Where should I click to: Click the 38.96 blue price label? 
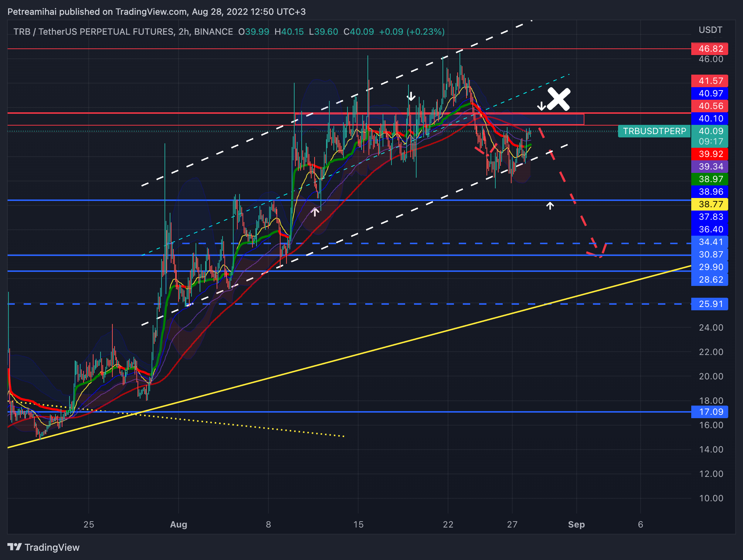pos(710,192)
